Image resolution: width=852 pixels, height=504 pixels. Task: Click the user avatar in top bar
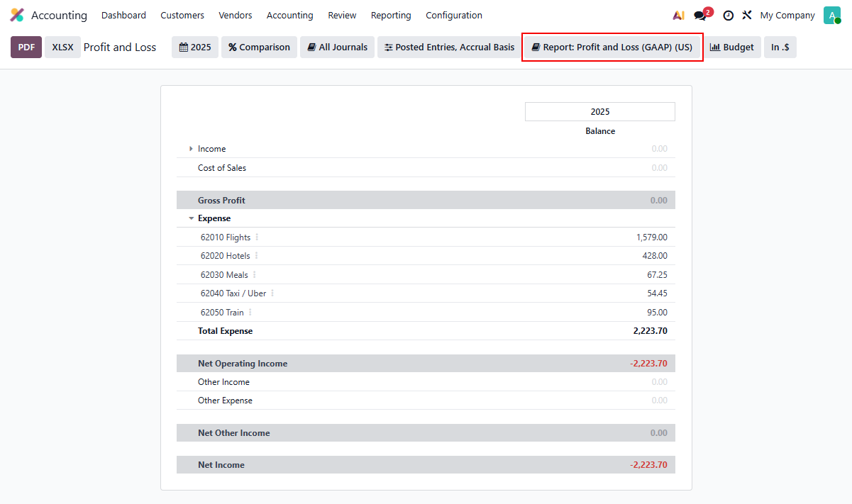tap(831, 16)
